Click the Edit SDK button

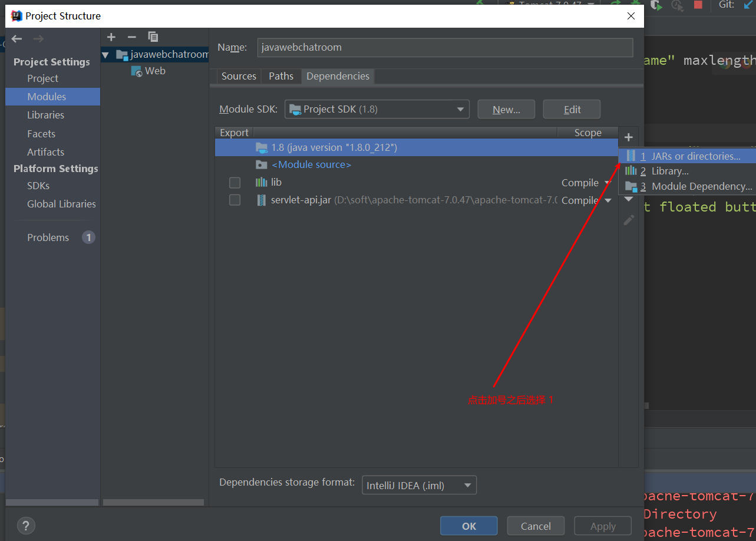(x=572, y=109)
